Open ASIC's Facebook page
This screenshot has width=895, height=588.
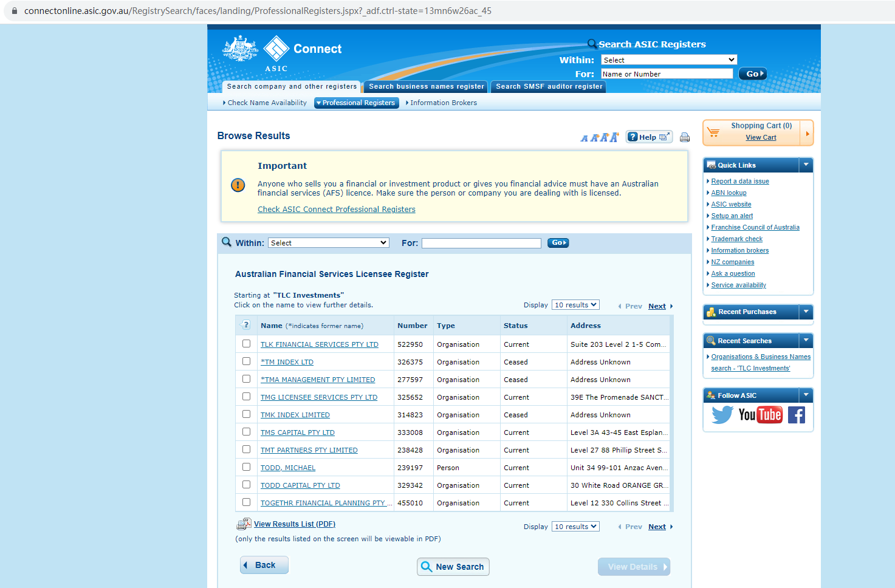point(797,415)
